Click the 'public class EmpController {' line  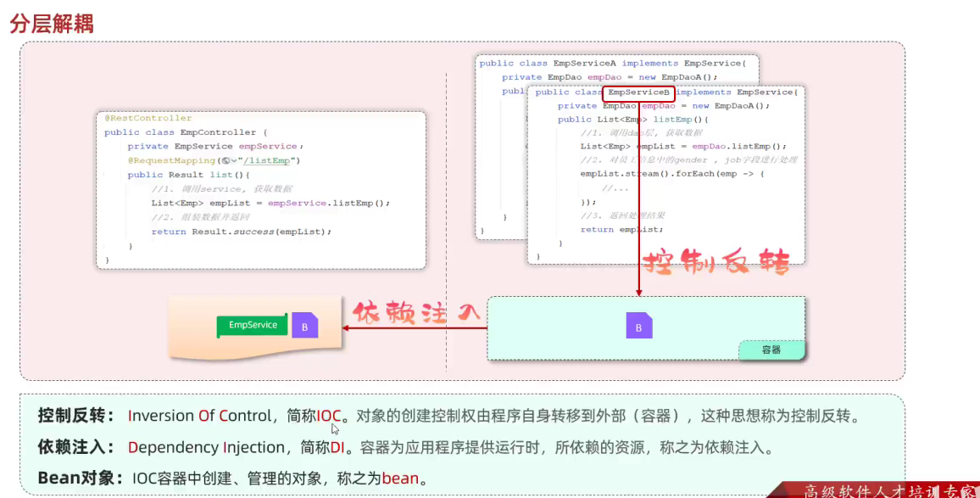(x=186, y=132)
